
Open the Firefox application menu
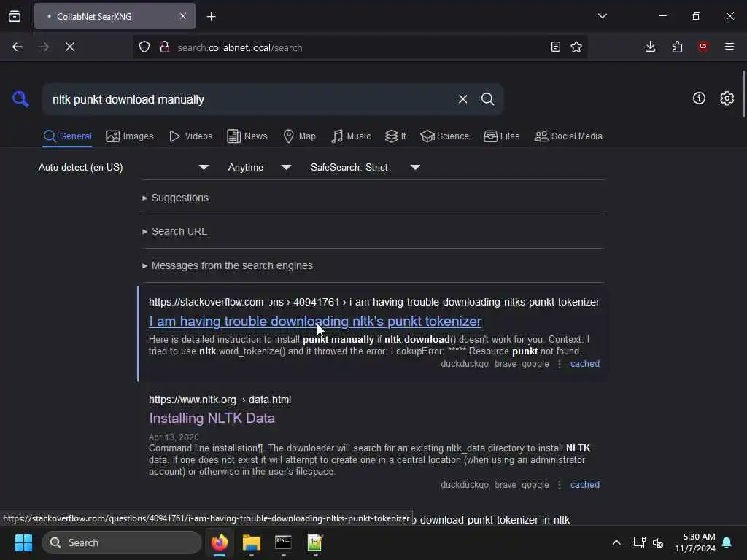pos(729,47)
